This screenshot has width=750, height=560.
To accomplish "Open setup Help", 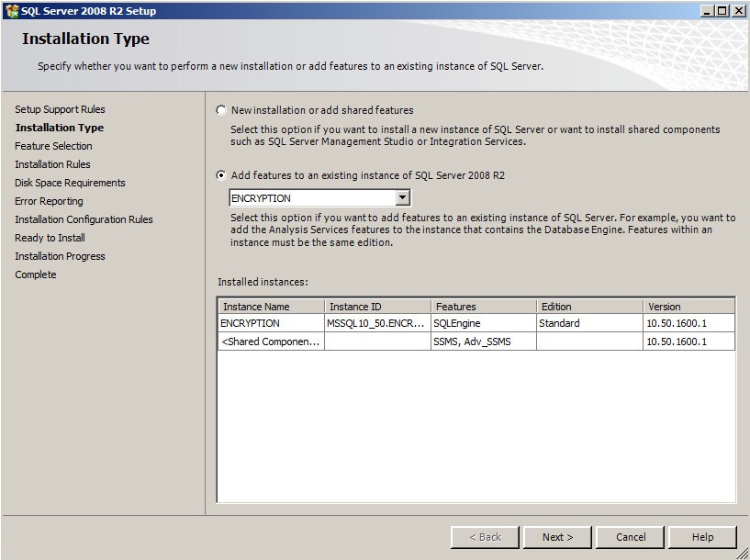I will [x=702, y=537].
